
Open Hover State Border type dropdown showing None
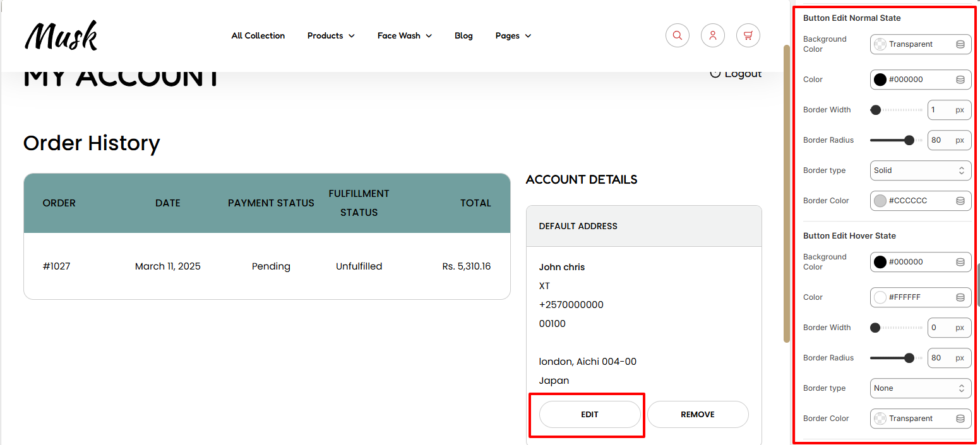point(921,388)
